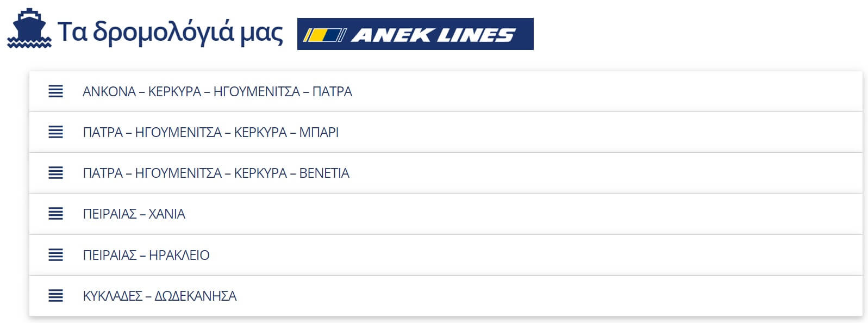Click the ΔΩΔΕΚΑΝΗΣΑ text in the last row

point(196,296)
